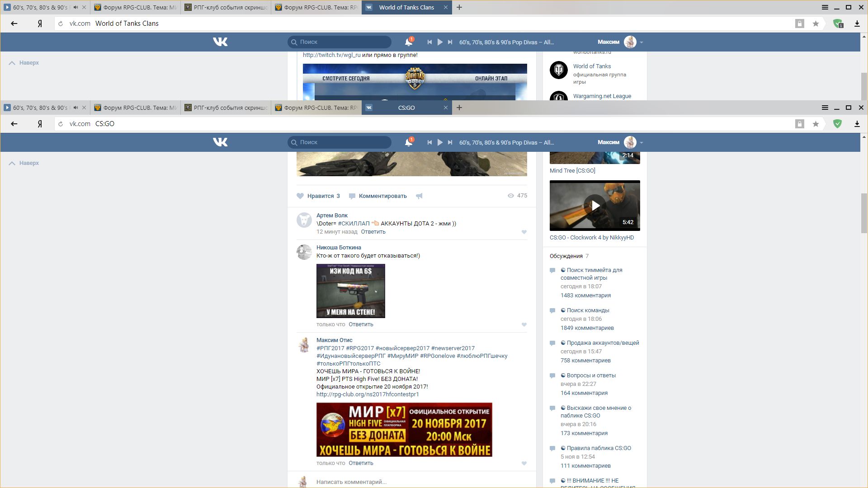Image resolution: width=868 pixels, height=488 pixels.
Task: Click VK logo in World of Tanks window header
Action: [x=220, y=42]
